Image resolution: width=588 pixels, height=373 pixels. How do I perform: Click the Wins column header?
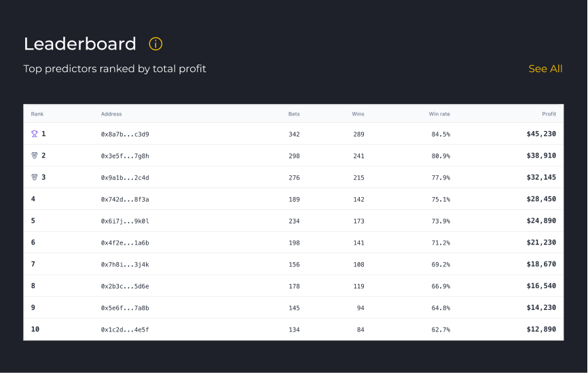point(358,114)
